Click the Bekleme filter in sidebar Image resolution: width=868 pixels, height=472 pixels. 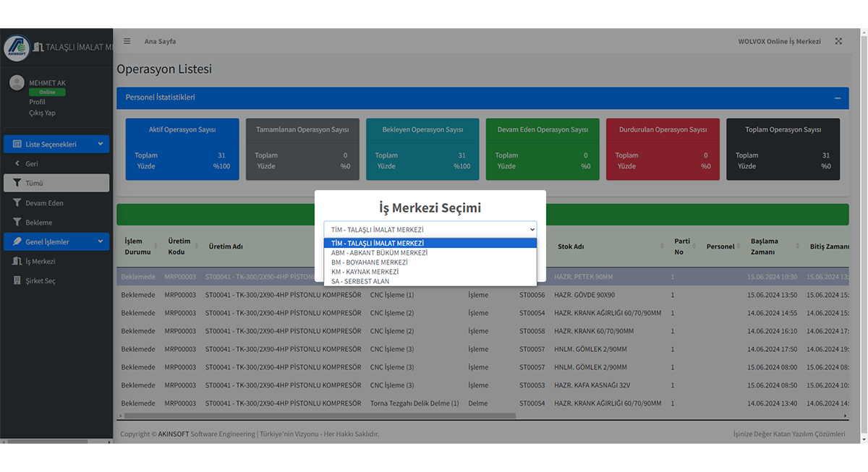tap(38, 223)
